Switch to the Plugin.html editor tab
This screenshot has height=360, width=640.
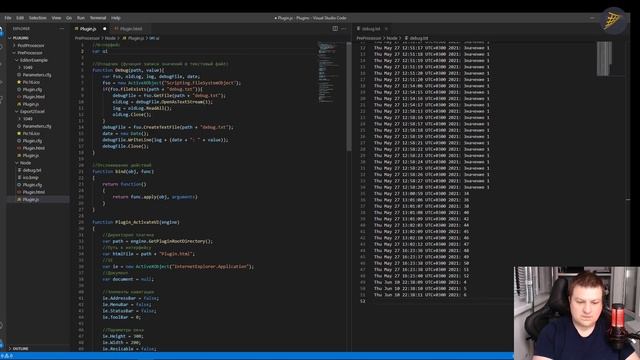(131, 29)
